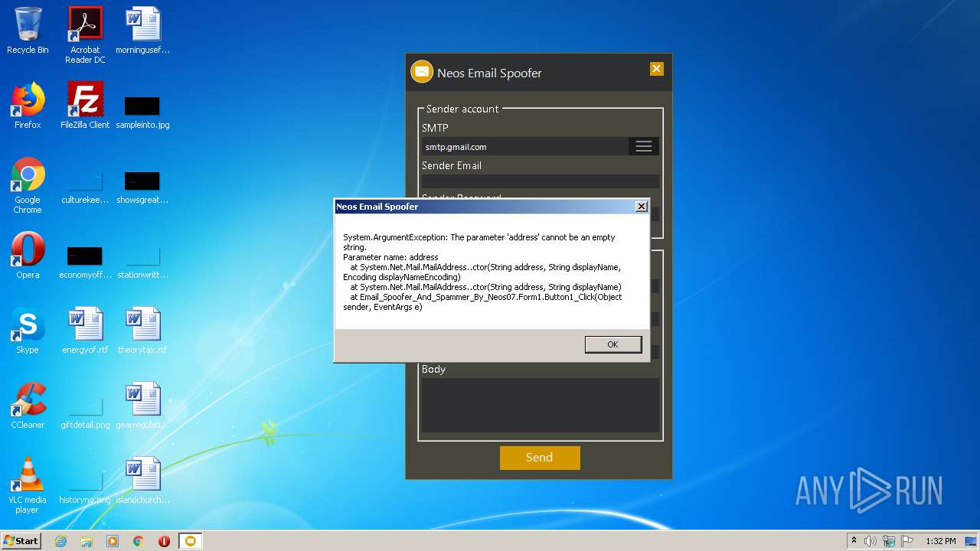Click the smtp.gmail.com SMTP field

524,146
